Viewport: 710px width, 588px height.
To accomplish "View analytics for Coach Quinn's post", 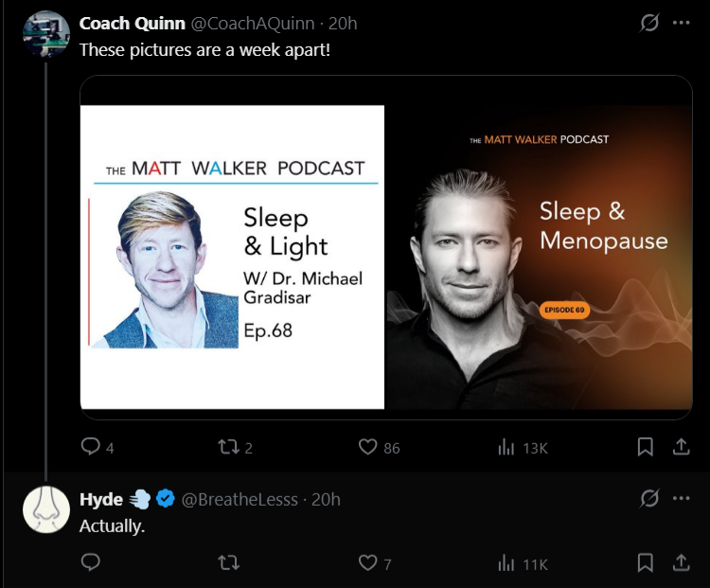I will pos(506,447).
